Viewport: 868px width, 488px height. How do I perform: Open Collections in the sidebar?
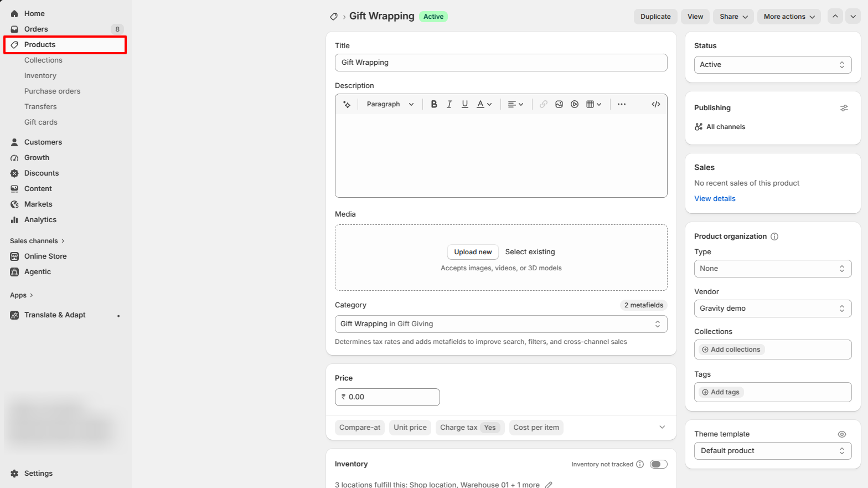(x=43, y=60)
